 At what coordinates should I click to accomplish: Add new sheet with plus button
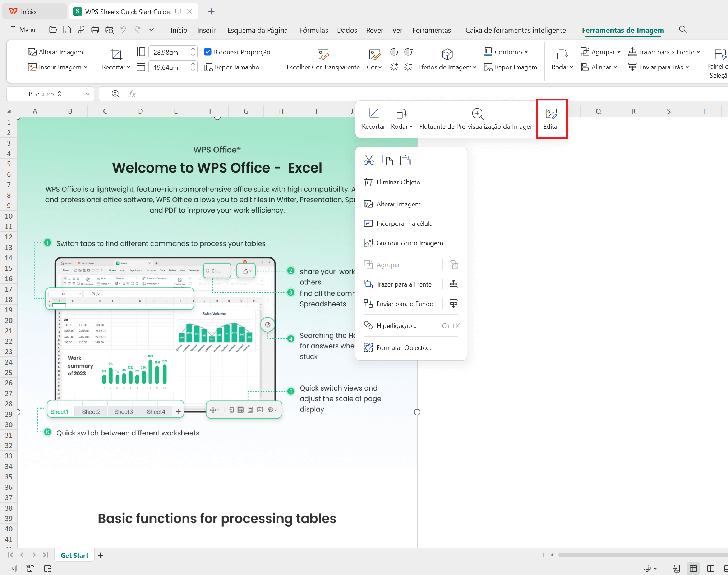[101, 555]
